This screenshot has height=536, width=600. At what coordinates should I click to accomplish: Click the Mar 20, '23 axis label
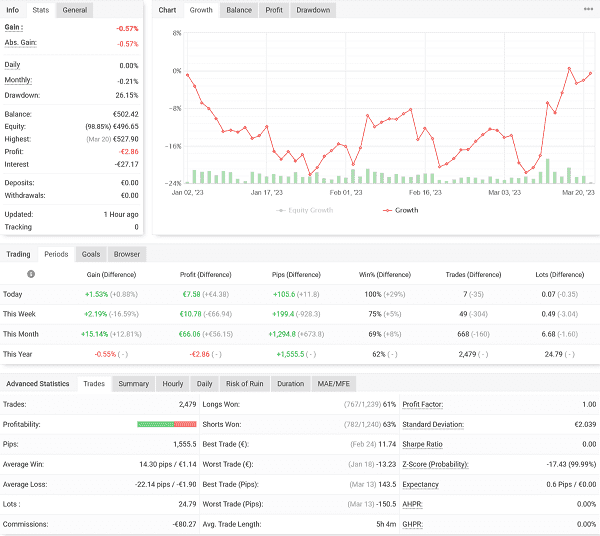click(x=578, y=192)
